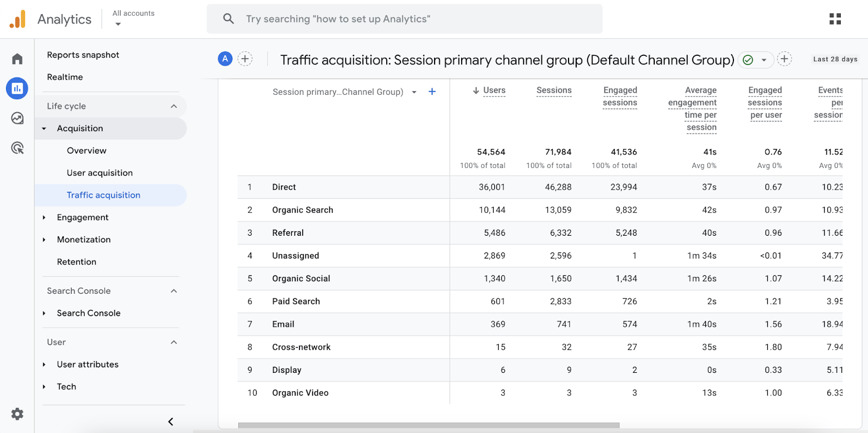Open the Home icon in left rail

pyautogui.click(x=17, y=59)
